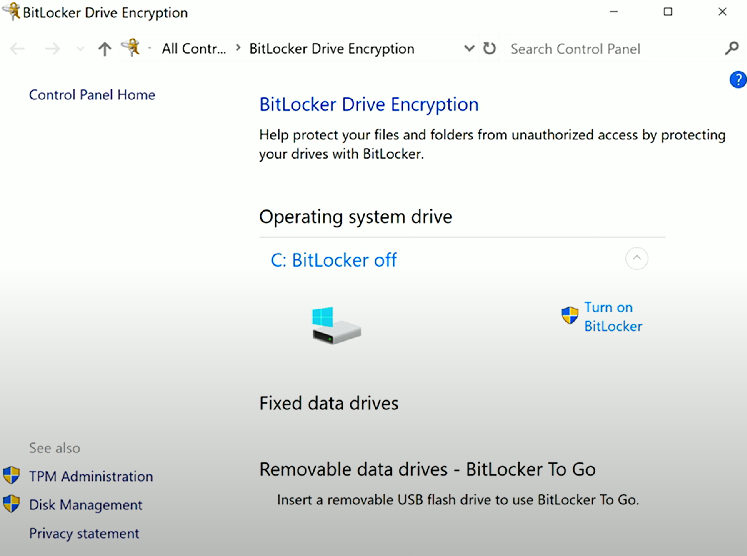Open Control Panel Home link
The image size is (747, 556).
[x=92, y=95]
